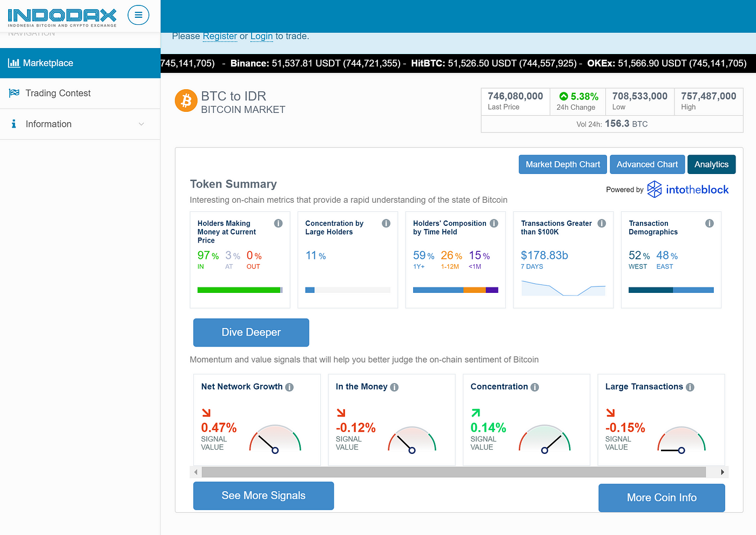Click the Information sidebar icon
This screenshot has width=756, height=535.
point(13,124)
